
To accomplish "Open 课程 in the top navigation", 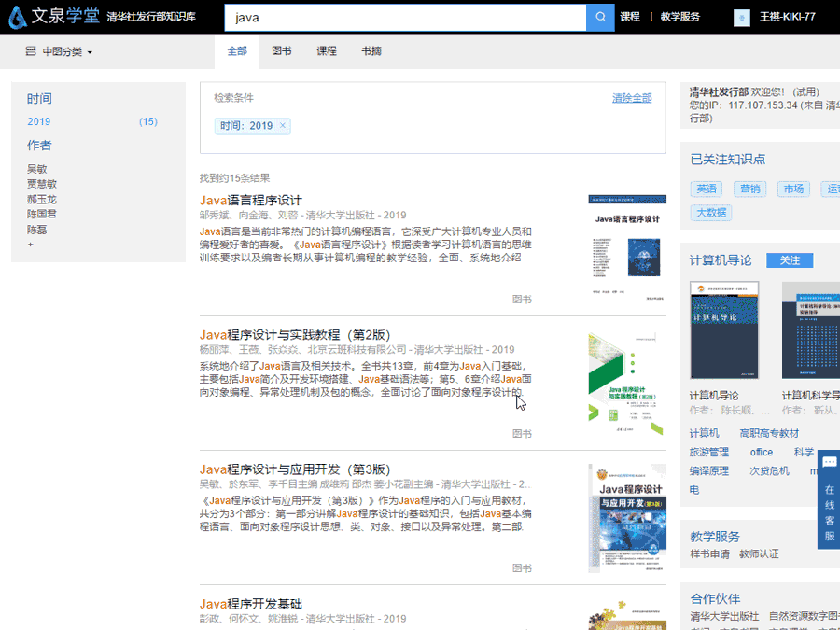I will pyautogui.click(x=630, y=17).
